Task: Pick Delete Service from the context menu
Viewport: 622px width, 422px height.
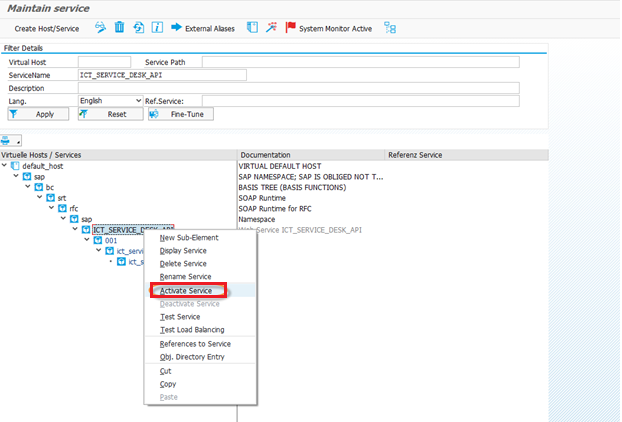Action: click(x=183, y=263)
